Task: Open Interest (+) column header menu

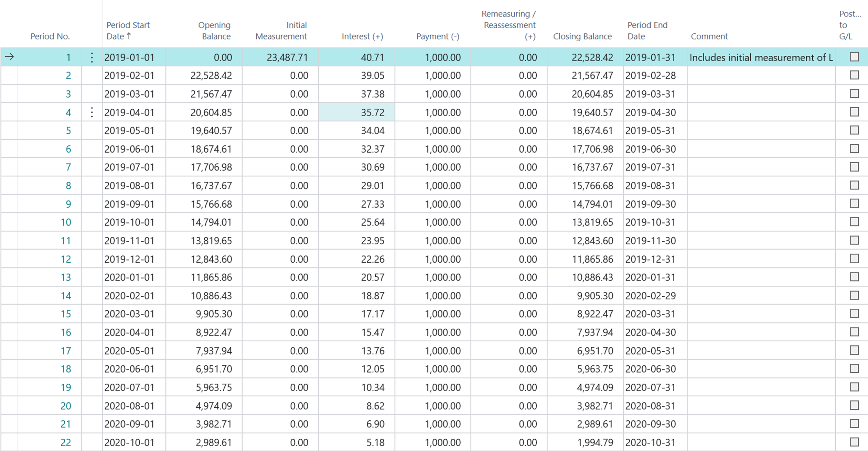Action: point(362,36)
